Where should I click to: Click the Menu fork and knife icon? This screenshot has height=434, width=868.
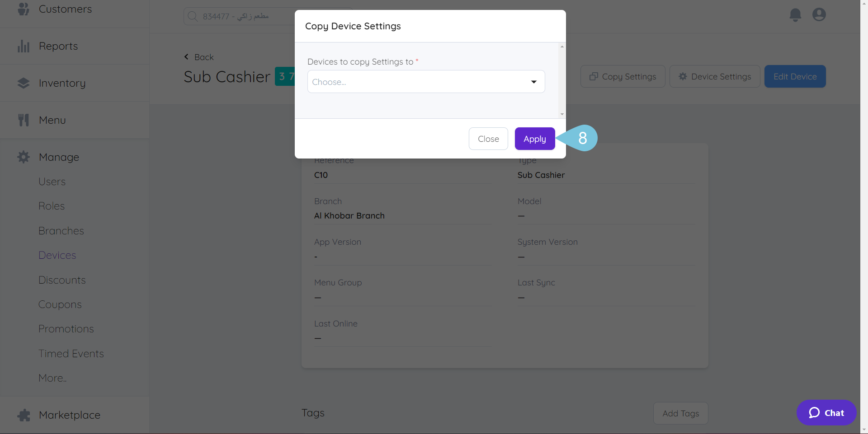[24, 120]
